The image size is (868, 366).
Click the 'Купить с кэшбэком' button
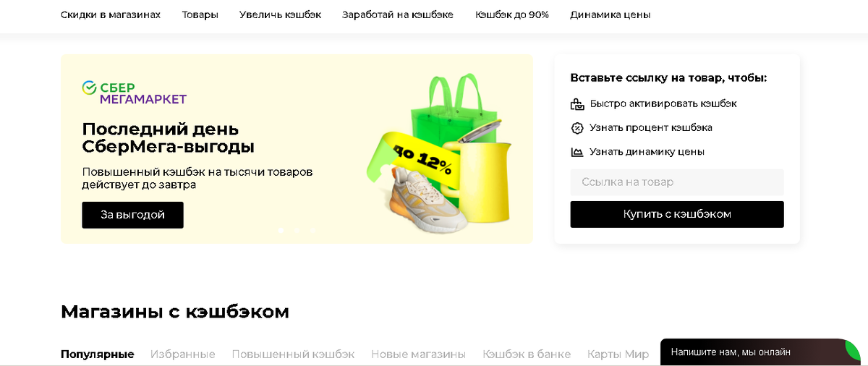(677, 214)
